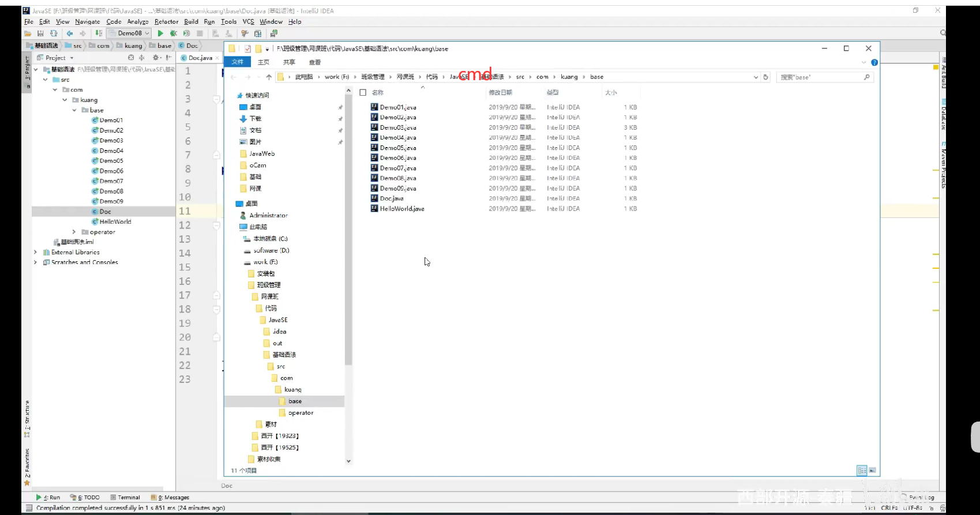Click the Save All icon in IntelliJ toolbar
This screenshot has width=980, height=515.
click(40, 33)
